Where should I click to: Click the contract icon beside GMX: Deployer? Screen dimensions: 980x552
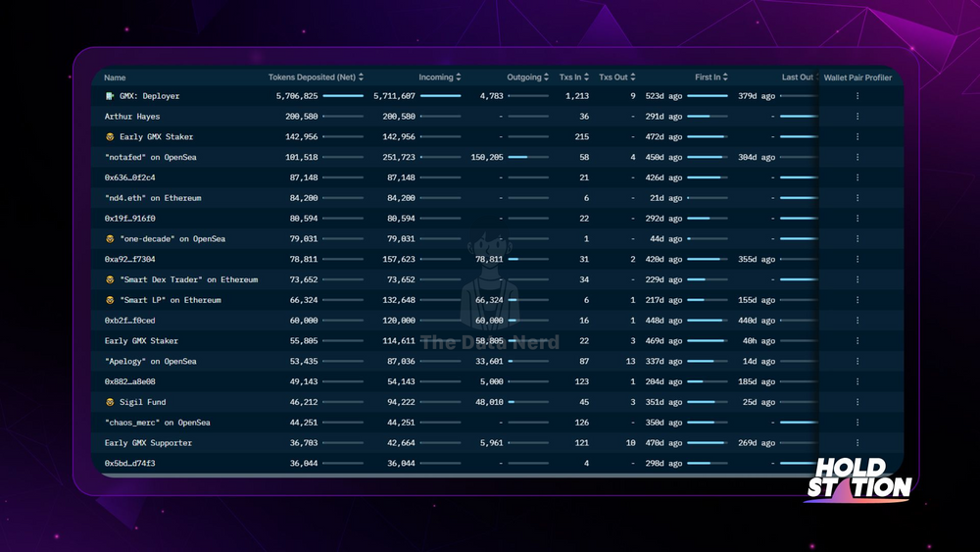click(110, 96)
